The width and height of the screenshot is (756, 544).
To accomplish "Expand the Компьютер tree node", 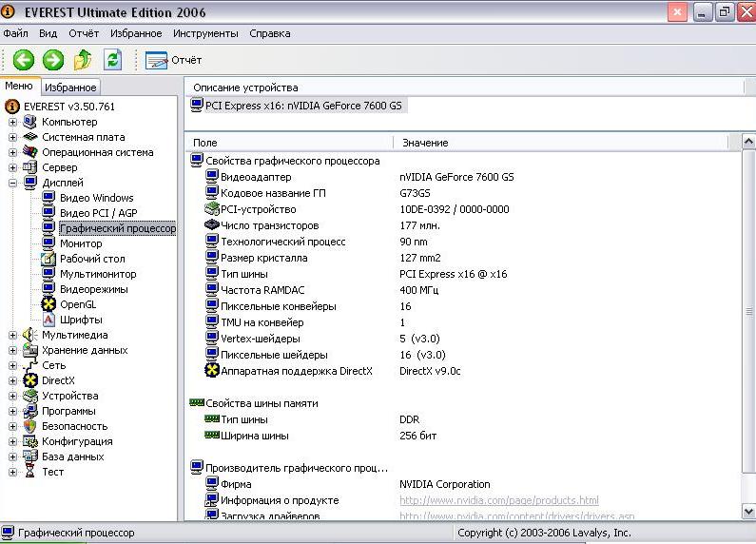I will click(x=13, y=122).
